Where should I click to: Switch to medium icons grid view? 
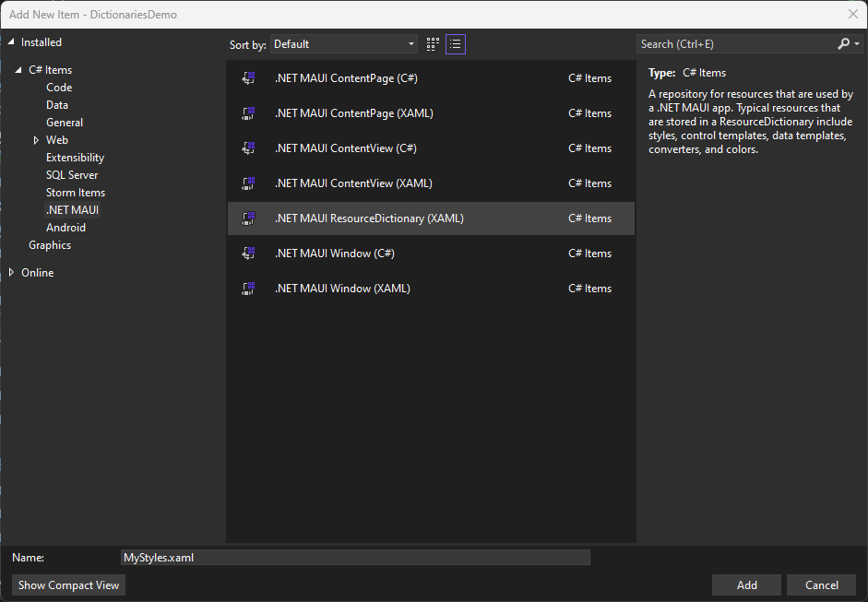pyautogui.click(x=433, y=44)
